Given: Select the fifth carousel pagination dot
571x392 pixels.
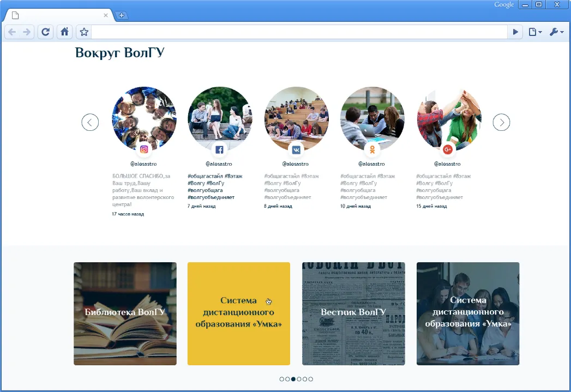Looking at the screenshot, I should (x=305, y=379).
